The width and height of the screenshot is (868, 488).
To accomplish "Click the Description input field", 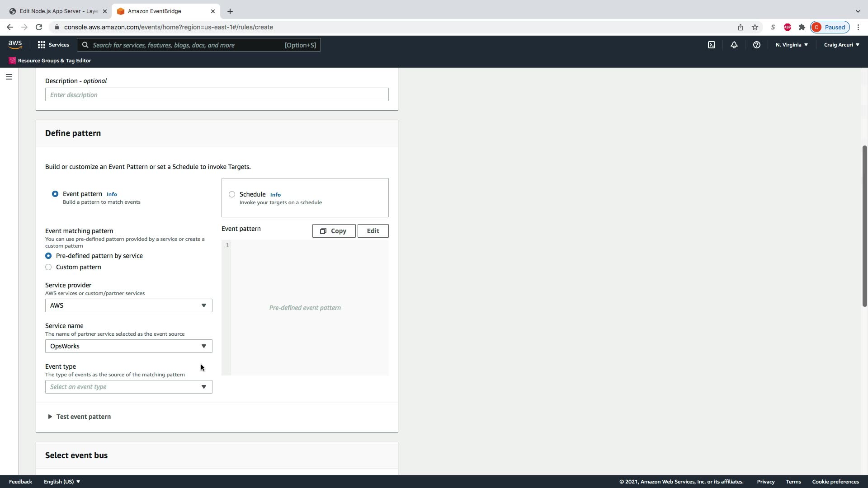I will [217, 94].
